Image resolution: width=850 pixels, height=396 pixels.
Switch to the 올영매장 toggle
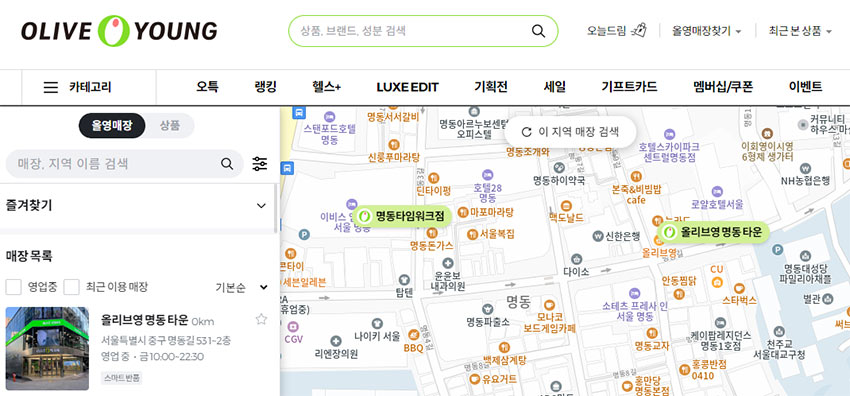tap(112, 126)
